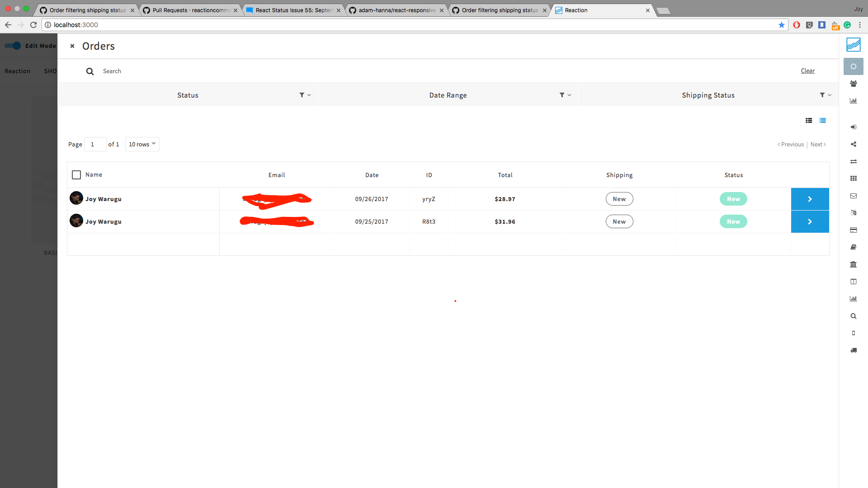Open the Chrome three-dot menu
This screenshot has height=488, width=868.
tap(860, 25)
